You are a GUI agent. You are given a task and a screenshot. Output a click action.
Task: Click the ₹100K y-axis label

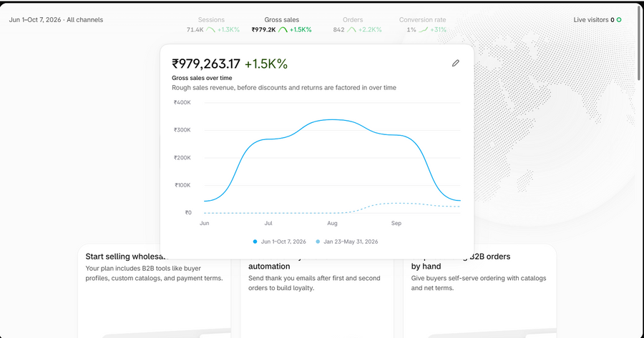click(x=182, y=185)
